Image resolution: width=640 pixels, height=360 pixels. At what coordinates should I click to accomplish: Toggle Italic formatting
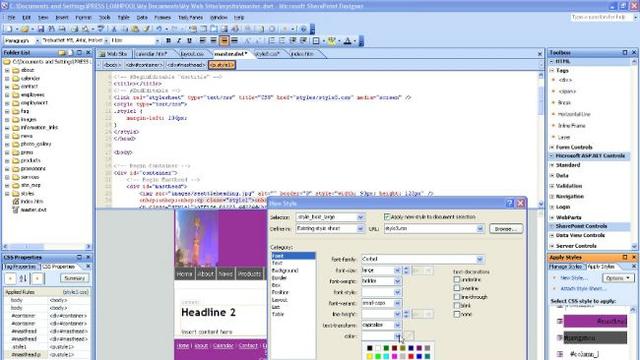pyautogui.click(x=178, y=41)
